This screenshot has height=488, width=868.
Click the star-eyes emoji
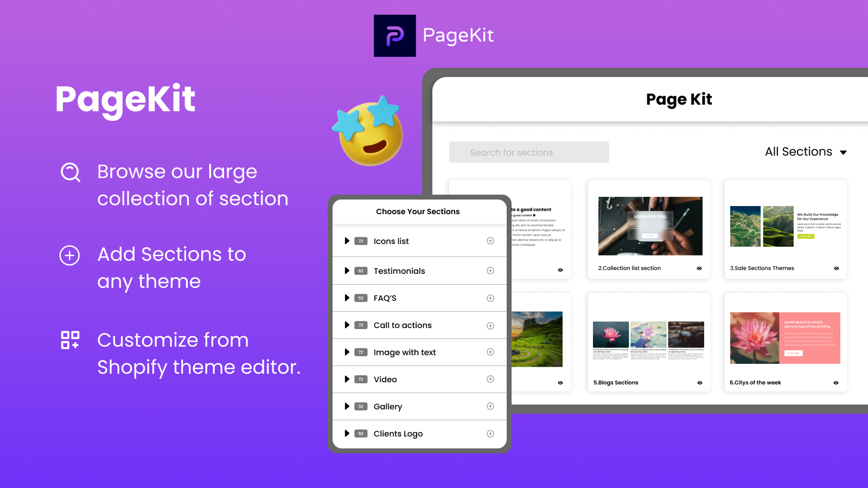pos(368,131)
